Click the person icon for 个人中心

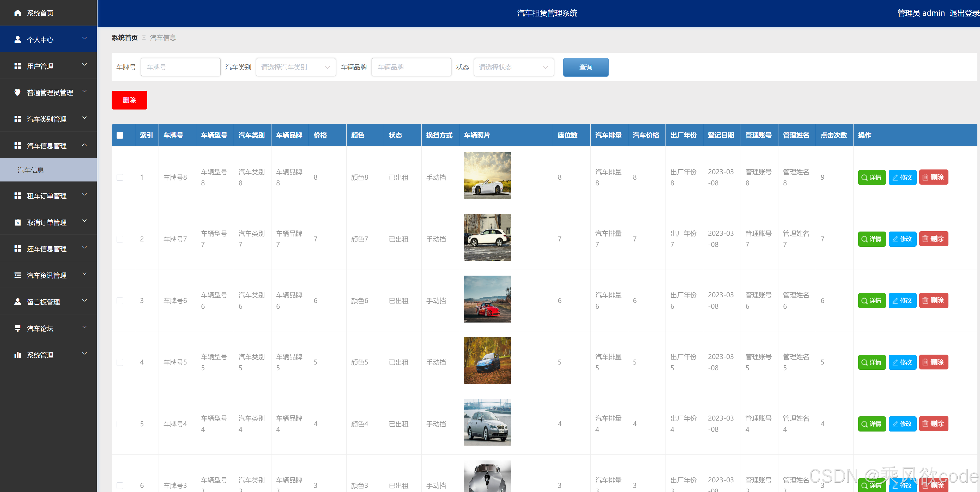point(17,39)
